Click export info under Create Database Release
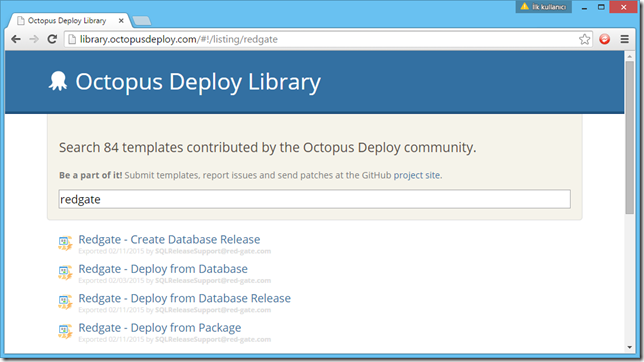Image resolution: width=644 pixels, height=362 pixels. coord(175,251)
